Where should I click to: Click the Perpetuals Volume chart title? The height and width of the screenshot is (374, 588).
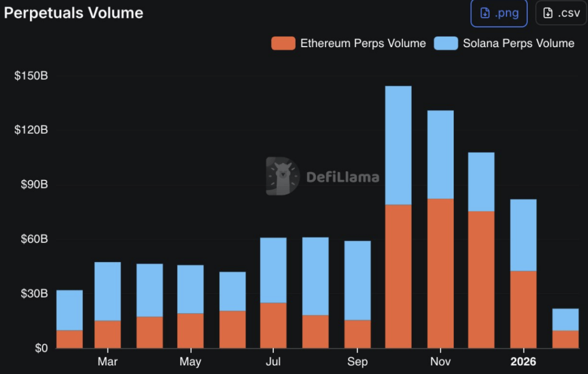(x=73, y=13)
